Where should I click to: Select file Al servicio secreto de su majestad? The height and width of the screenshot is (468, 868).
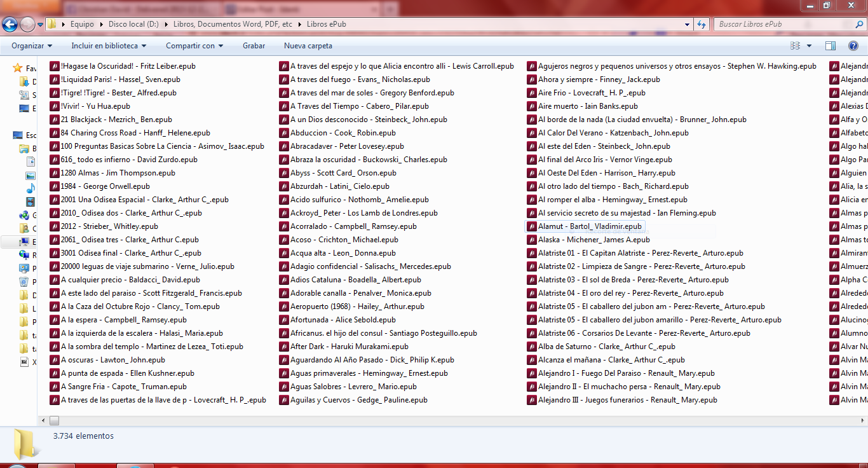(x=622, y=213)
